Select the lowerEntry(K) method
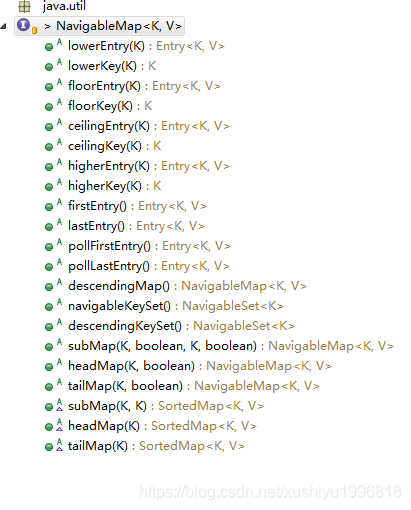Image resolution: width=411 pixels, height=510 pixels. click(146, 46)
